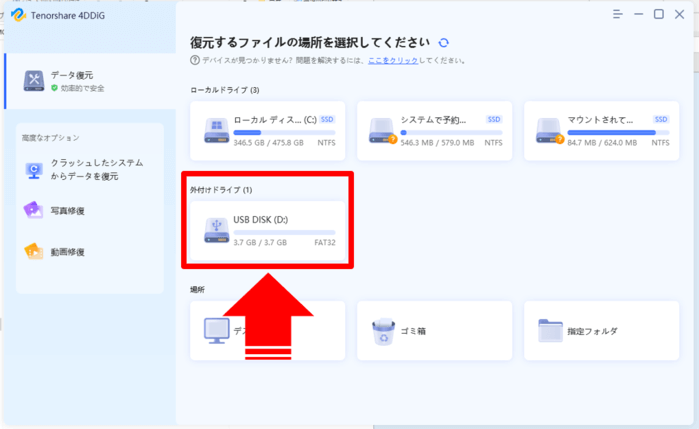This screenshot has width=699, height=429.
Task: Click the 指定フォルダ folder icon
Action: (550, 330)
